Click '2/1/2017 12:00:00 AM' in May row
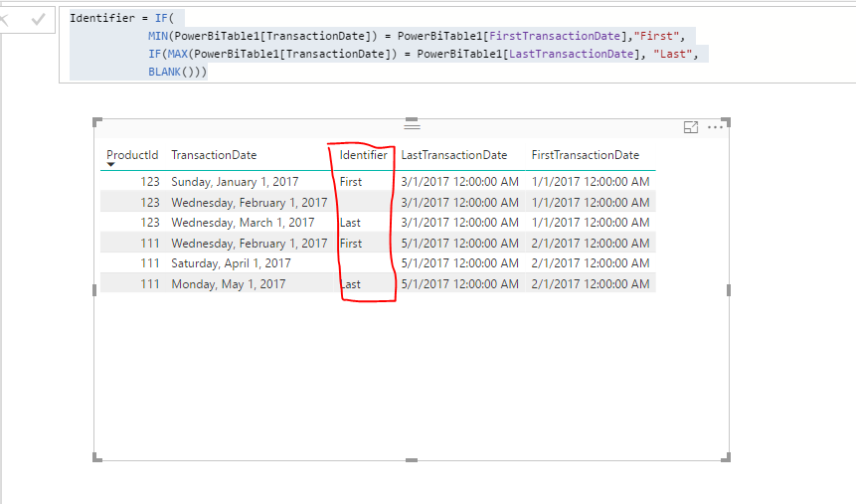 [x=591, y=284]
